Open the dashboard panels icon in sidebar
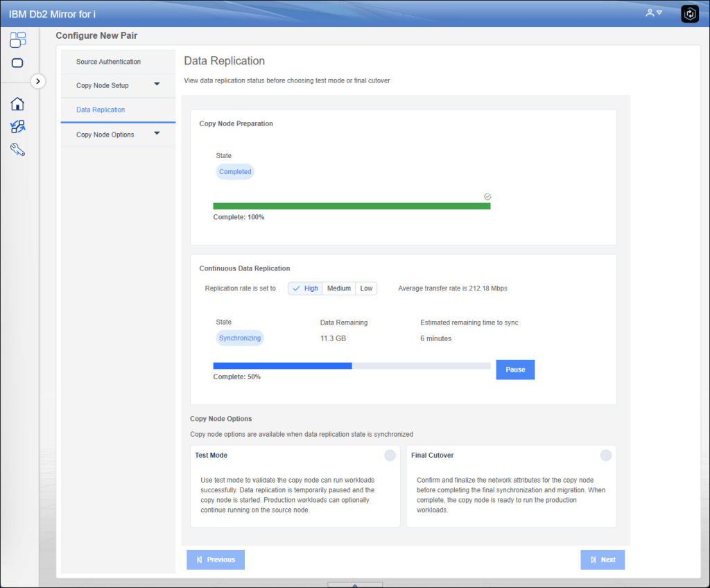 pyautogui.click(x=17, y=40)
